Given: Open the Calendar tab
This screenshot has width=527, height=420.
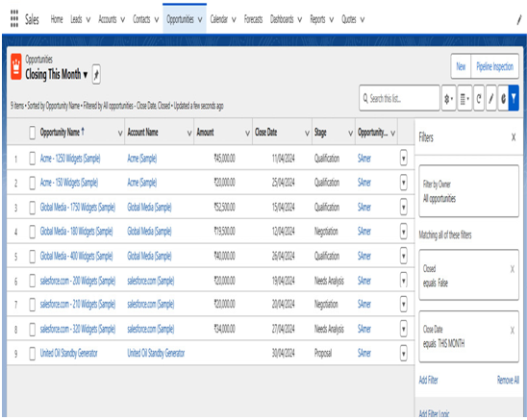Looking at the screenshot, I should click(219, 19).
